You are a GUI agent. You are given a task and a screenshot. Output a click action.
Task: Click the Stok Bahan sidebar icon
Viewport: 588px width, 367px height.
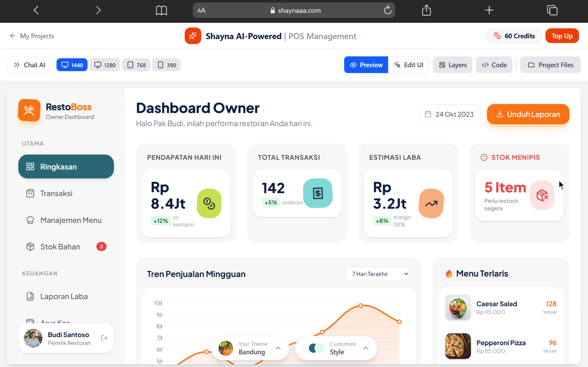[x=30, y=246]
